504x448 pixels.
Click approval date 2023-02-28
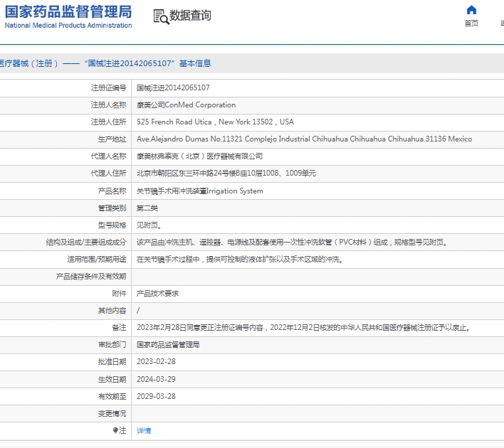(x=156, y=362)
